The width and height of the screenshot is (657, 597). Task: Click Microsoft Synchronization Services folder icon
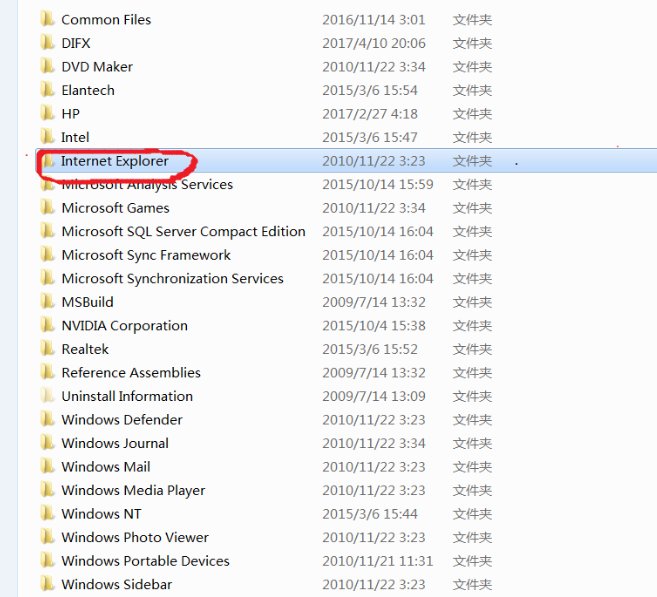point(48,278)
